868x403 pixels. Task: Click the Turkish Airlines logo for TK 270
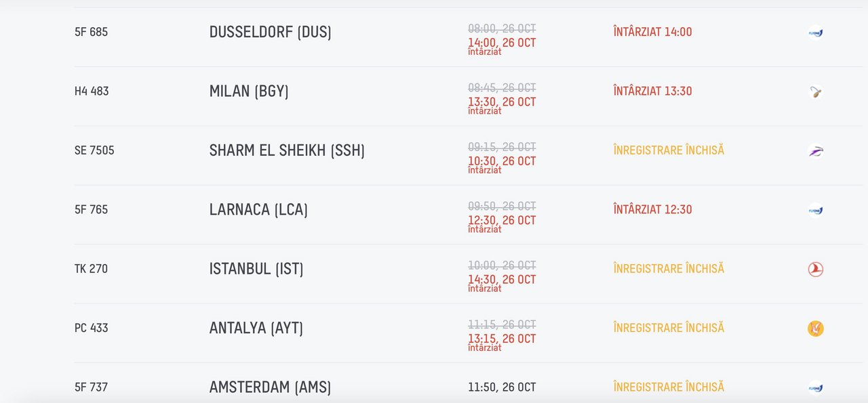[x=815, y=269]
